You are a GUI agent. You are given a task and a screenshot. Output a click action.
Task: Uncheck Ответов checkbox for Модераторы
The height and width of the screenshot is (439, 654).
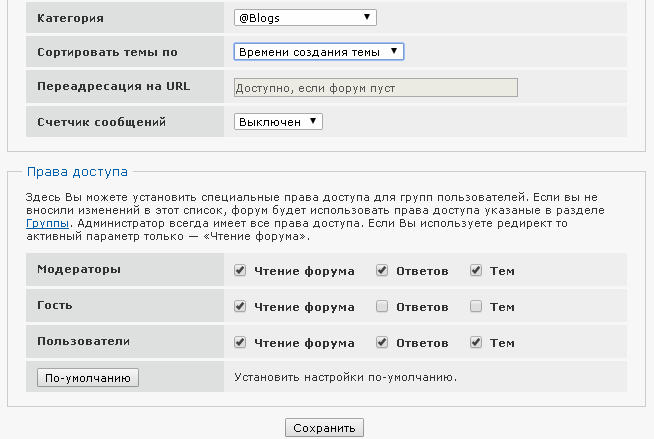click(x=382, y=271)
